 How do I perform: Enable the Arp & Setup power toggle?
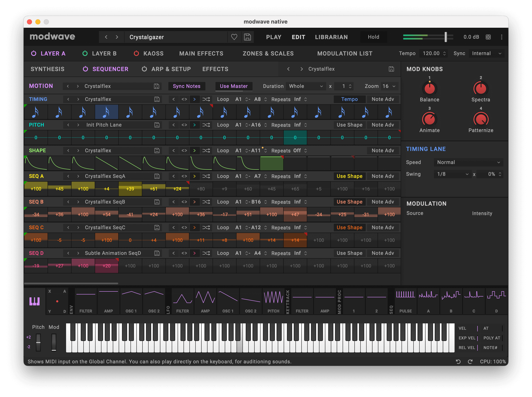tap(144, 69)
